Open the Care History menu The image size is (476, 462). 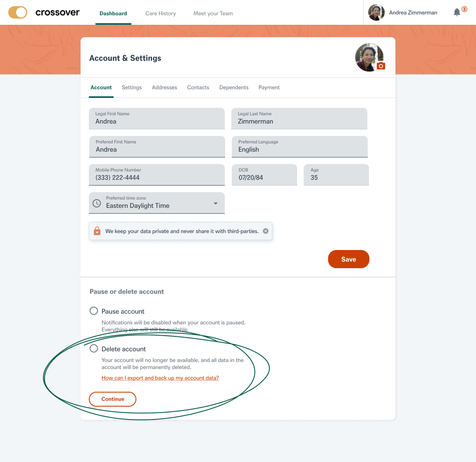click(161, 13)
